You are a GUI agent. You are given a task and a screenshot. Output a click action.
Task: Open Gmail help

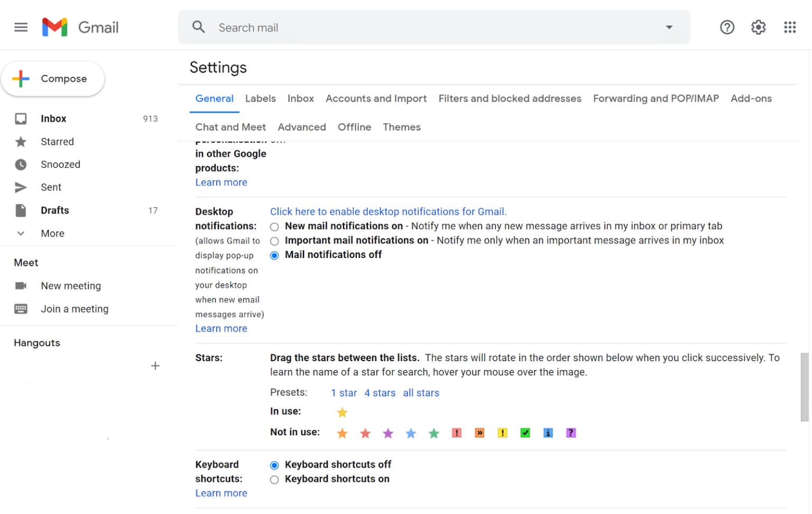(727, 27)
